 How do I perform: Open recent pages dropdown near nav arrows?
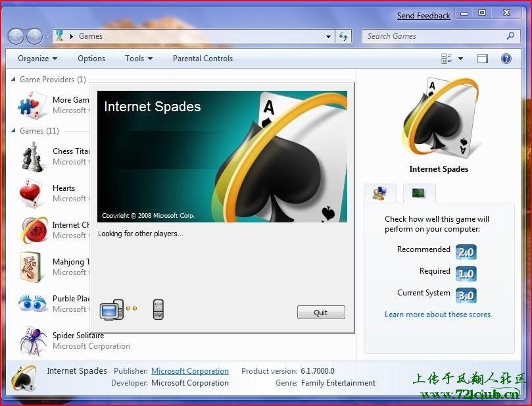(x=47, y=36)
